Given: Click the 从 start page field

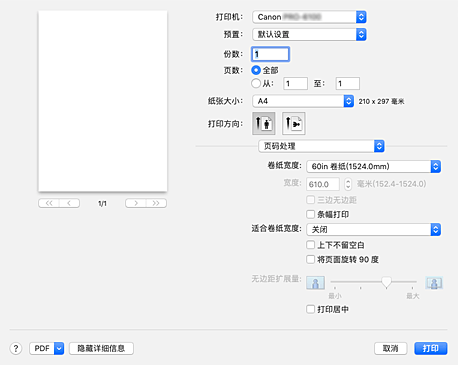Looking at the screenshot, I should tap(295, 83).
